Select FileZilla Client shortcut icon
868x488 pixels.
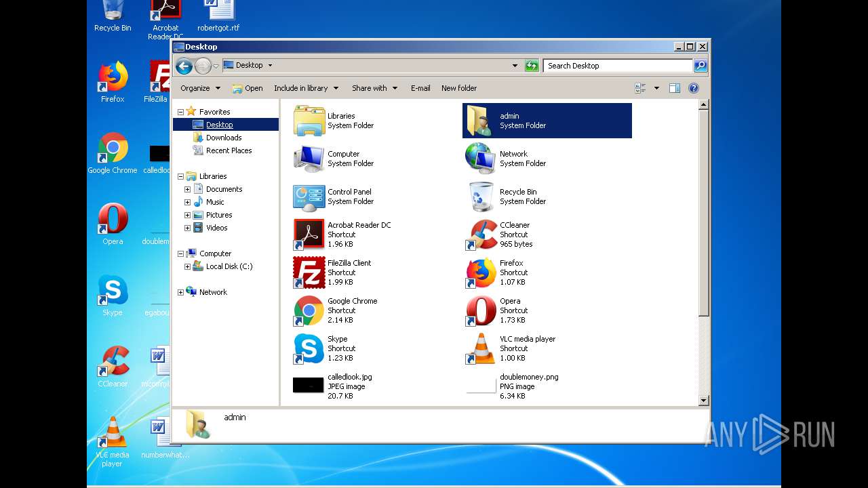(x=309, y=272)
